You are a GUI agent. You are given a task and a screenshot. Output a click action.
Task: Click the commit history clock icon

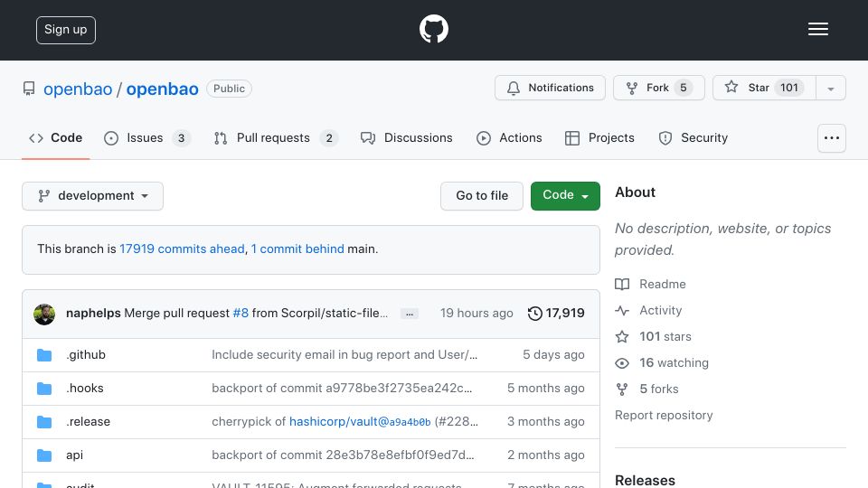(534, 314)
